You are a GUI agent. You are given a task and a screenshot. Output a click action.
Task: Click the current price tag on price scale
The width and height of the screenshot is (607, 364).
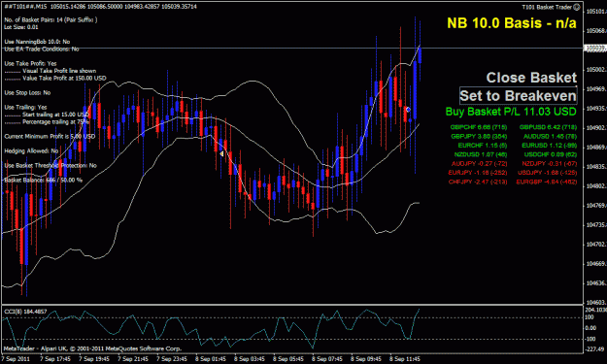click(595, 48)
